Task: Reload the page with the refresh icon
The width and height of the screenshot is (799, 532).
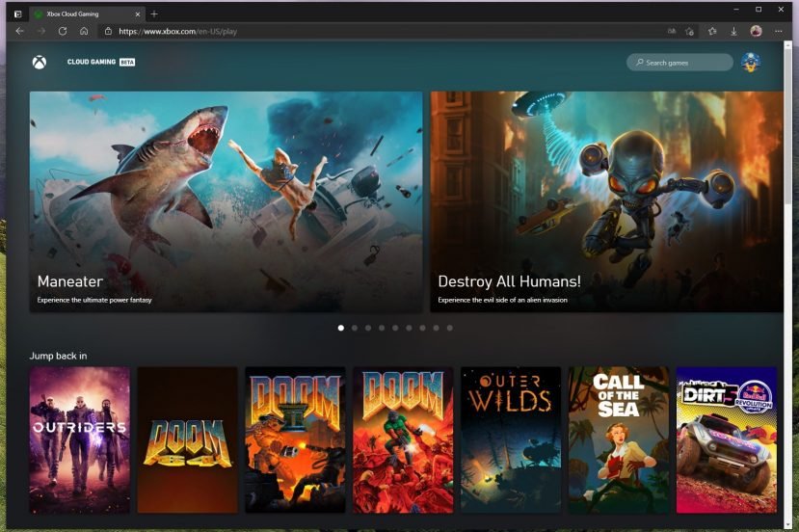Action: pos(63,31)
